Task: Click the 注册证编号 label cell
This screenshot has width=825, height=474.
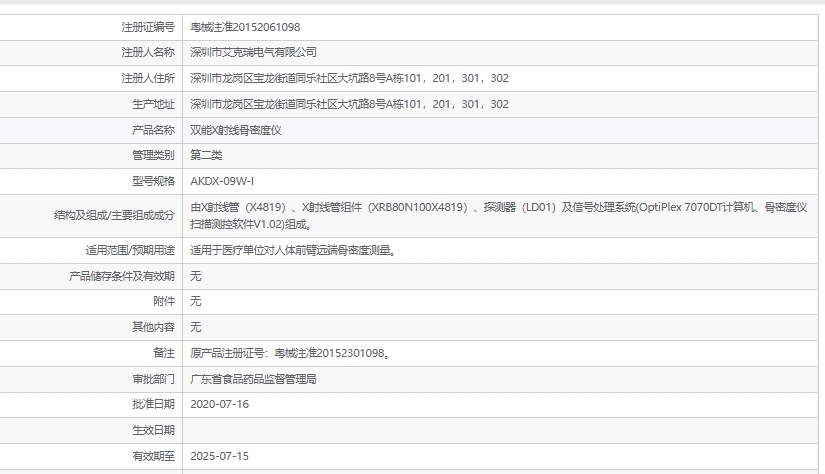Action: tap(148, 27)
